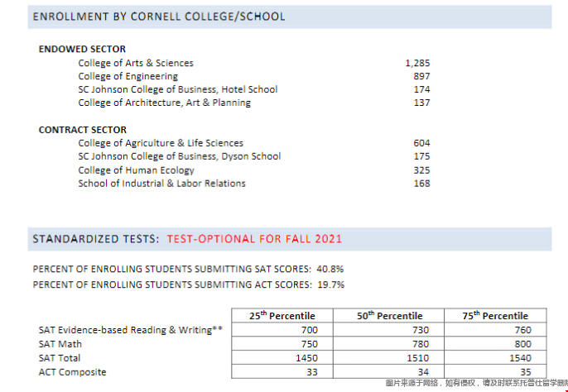
Task: Click the Endowed Sector subheading
Action: tap(82, 49)
